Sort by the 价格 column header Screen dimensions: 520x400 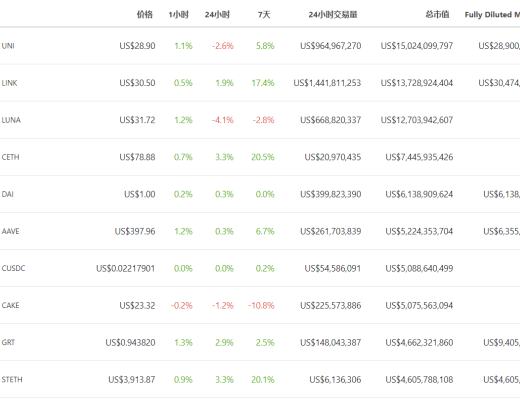click(145, 14)
